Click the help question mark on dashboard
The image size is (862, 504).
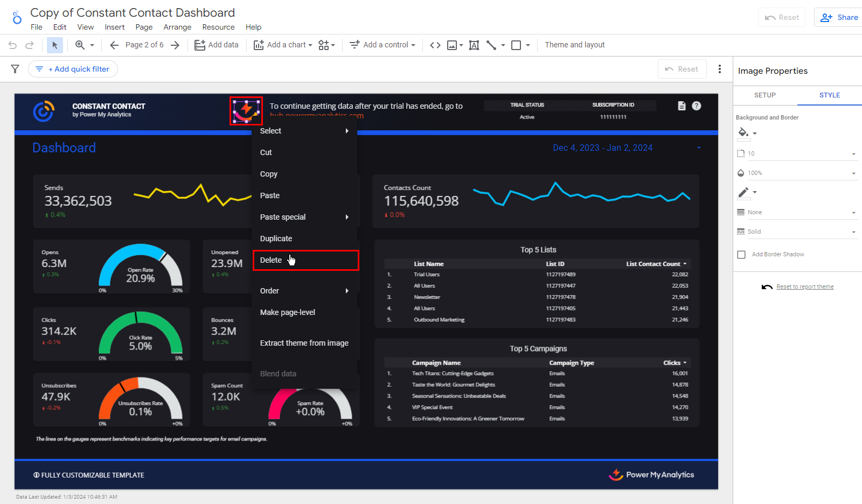[697, 106]
